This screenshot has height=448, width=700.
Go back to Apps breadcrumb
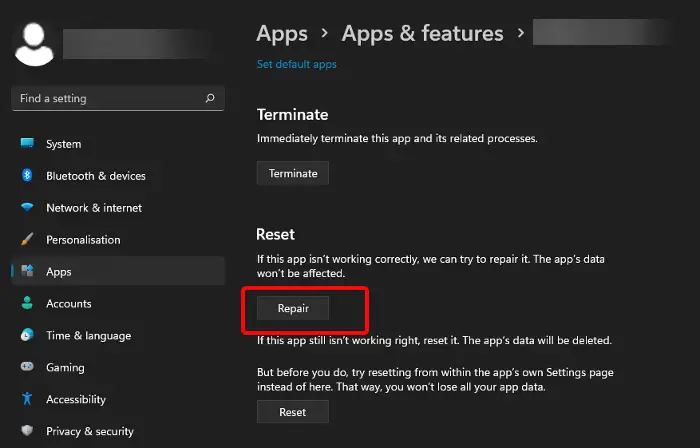282,33
